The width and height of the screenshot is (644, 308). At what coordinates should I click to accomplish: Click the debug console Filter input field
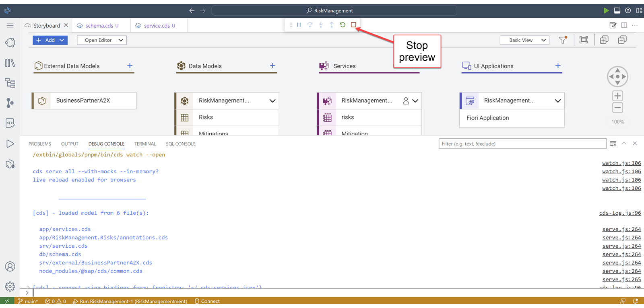pos(522,144)
